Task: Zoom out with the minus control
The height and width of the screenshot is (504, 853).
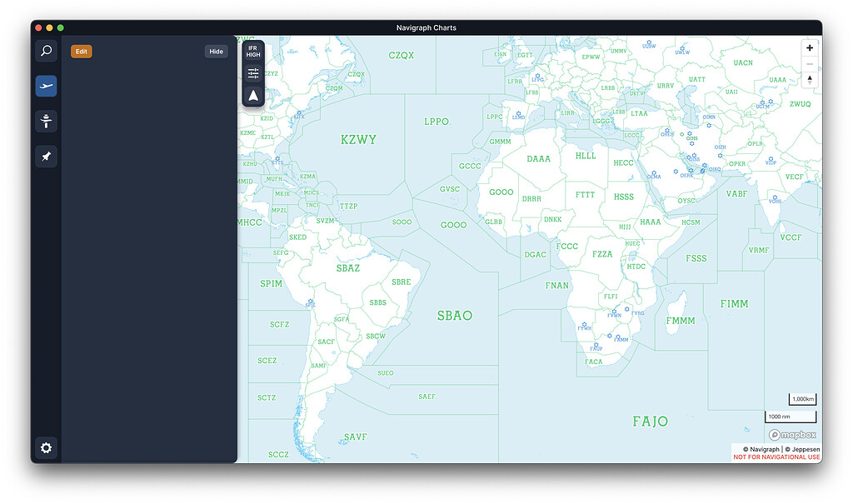Action: 809,63
